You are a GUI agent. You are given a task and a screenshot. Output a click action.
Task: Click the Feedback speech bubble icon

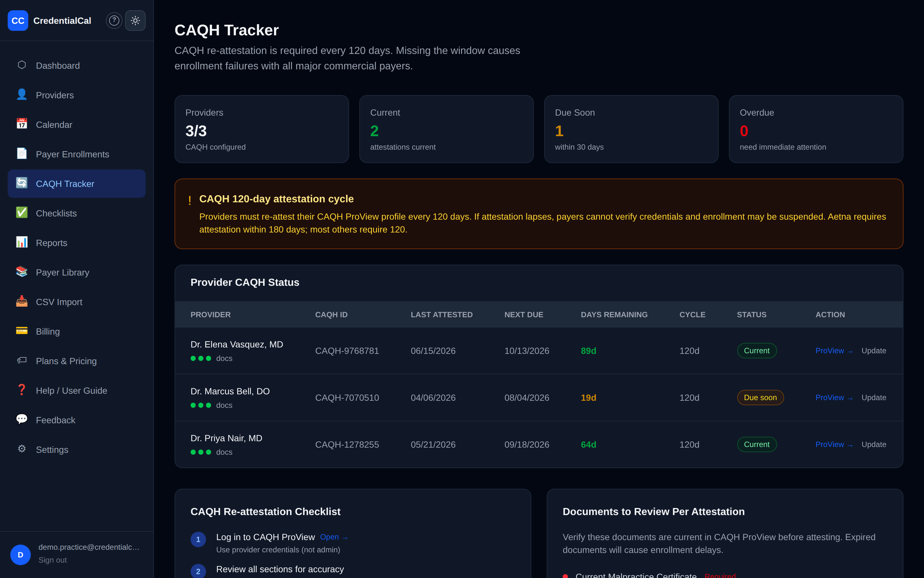[x=22, y=419]
